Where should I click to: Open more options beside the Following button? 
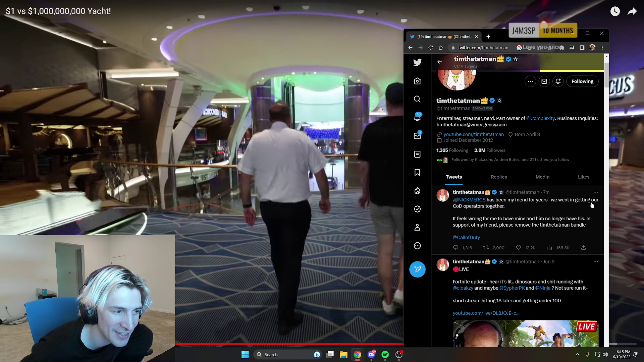click(530, 81)
